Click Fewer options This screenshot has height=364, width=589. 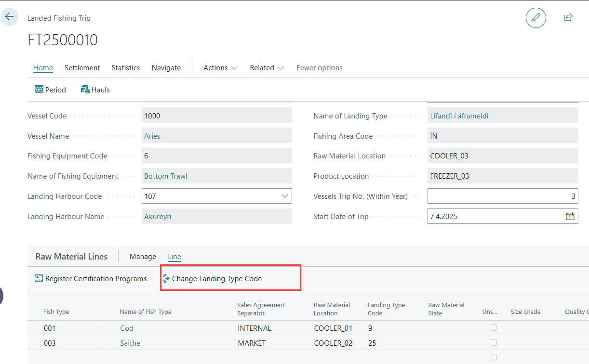pyautogui.click(x=320, y=68)
